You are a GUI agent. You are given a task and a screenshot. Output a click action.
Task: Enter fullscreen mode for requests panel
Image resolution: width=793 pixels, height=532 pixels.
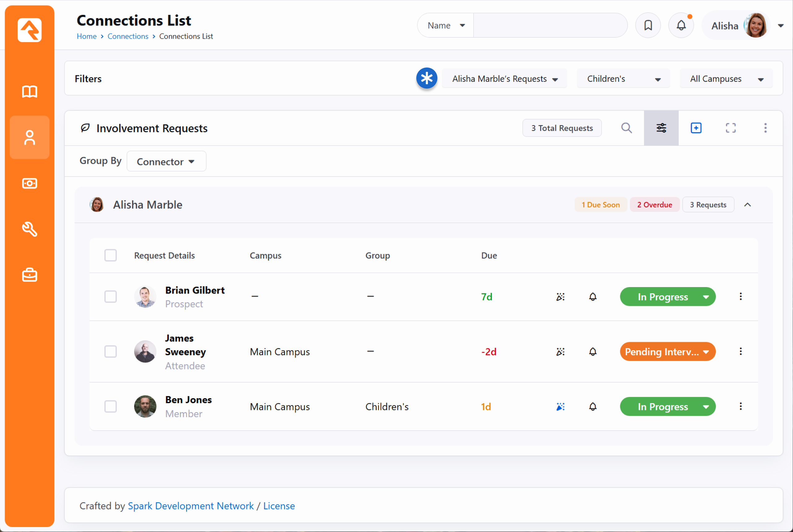coord(730,128)
